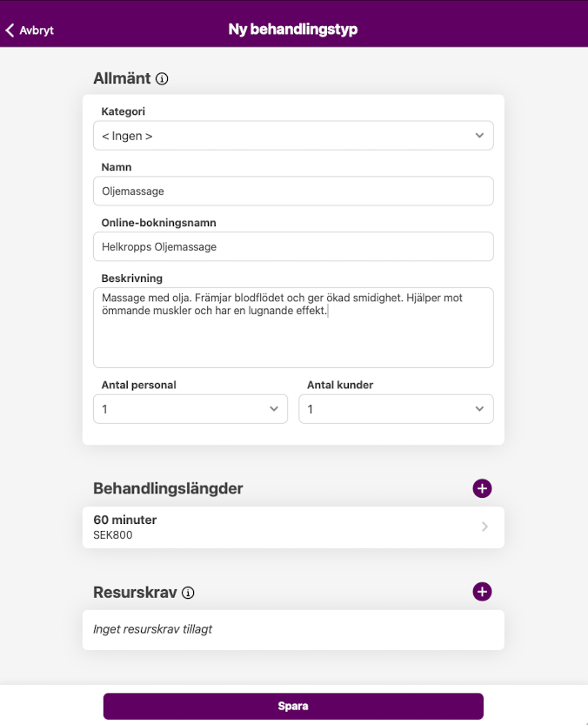Open the 60 minuter SEK800 treatment length

click(x=278, y=527)
